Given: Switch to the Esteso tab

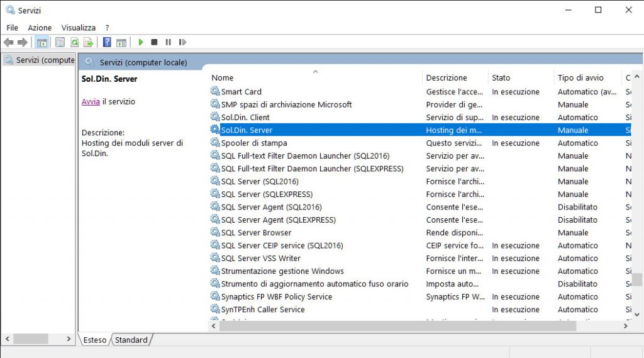Looking at the screenshot, I should click(94, 340).
